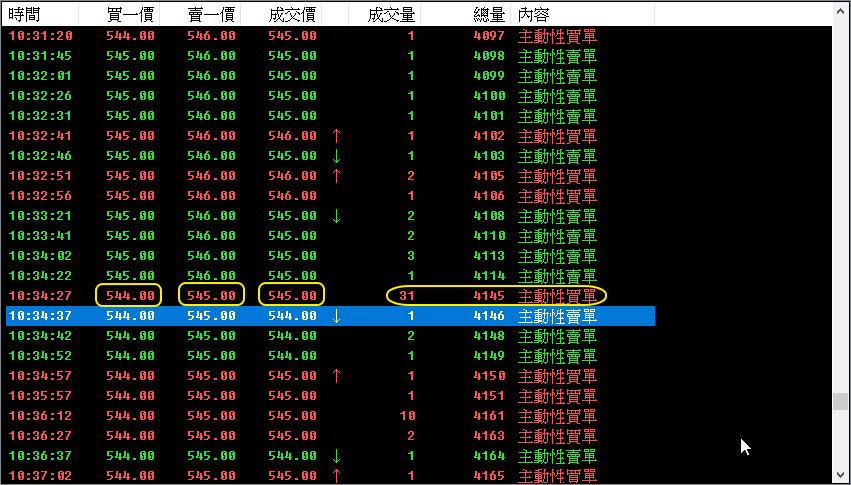Click the 成交價 column header

tap(281, 15)
